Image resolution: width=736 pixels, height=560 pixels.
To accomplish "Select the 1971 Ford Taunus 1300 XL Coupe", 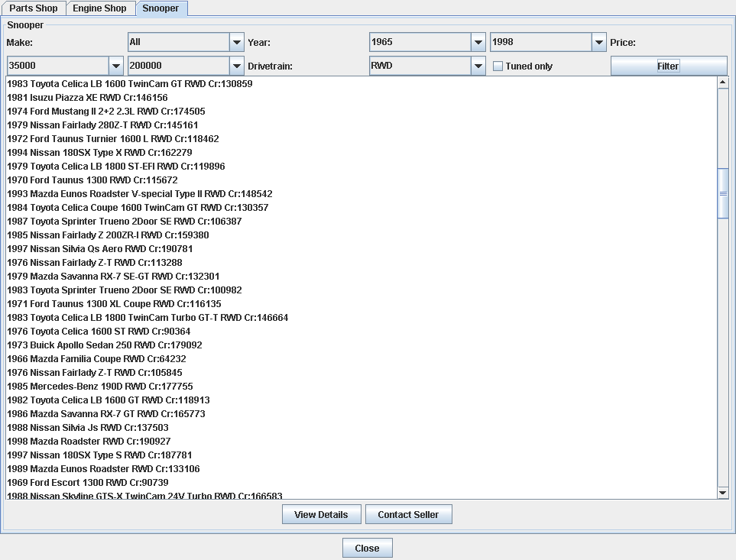I will 362,304.
